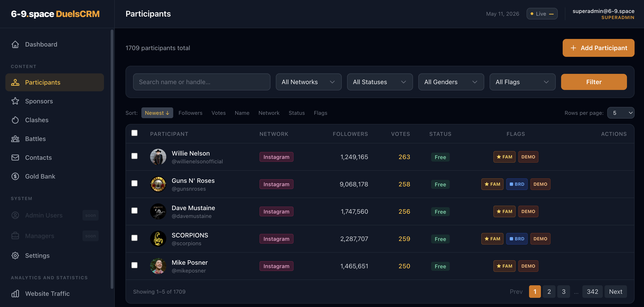Open the Rows per page dropdown
The width and height of the screenshot is (644, 307).
click(x=621, y=113)
